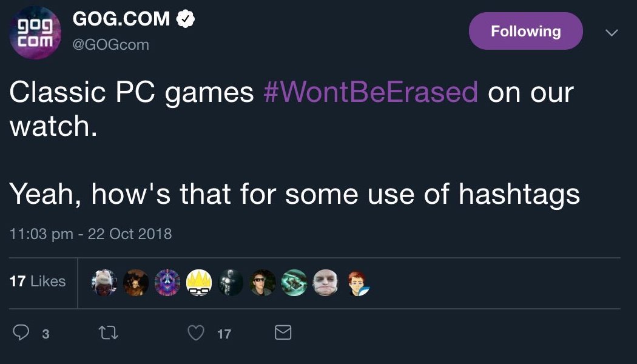This screenshot has width=637, height=364.
Task: Toggle the purple Following button
Action: 525,31
